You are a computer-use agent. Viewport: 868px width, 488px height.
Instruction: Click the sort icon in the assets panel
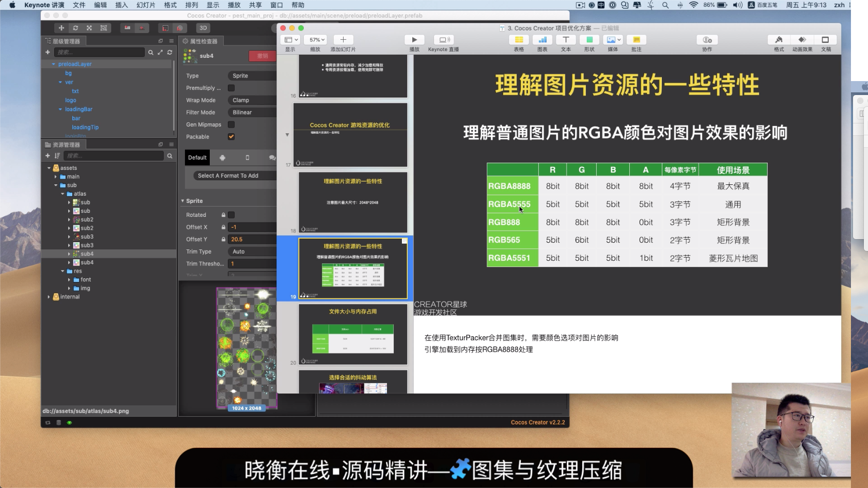coord(57,155)
